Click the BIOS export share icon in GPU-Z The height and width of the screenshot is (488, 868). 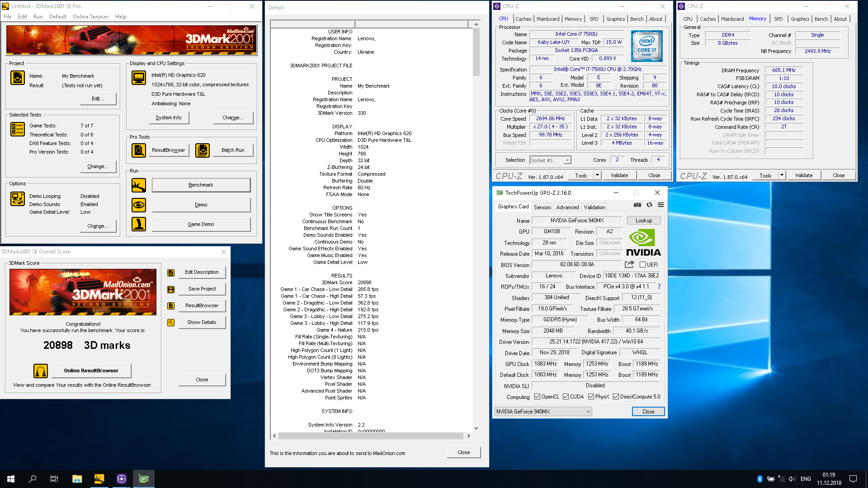[x=629, y=264]
